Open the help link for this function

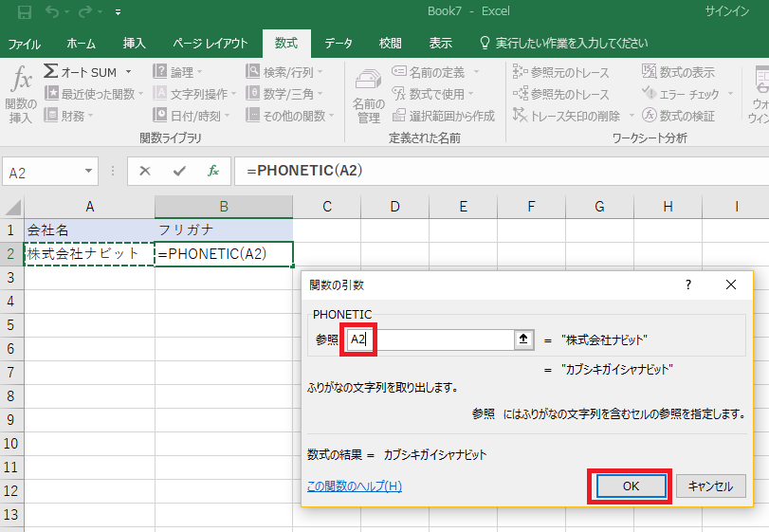355,486
